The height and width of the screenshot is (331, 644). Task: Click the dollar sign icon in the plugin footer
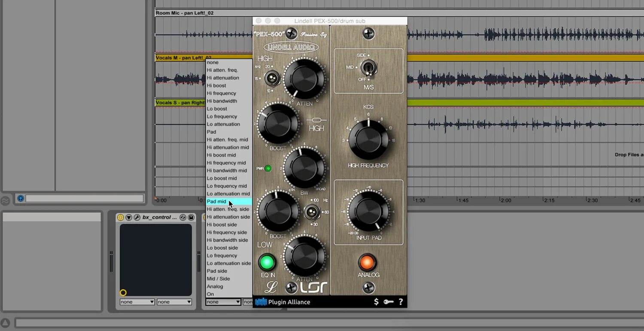pyautogui.click(x=376, y=302)
